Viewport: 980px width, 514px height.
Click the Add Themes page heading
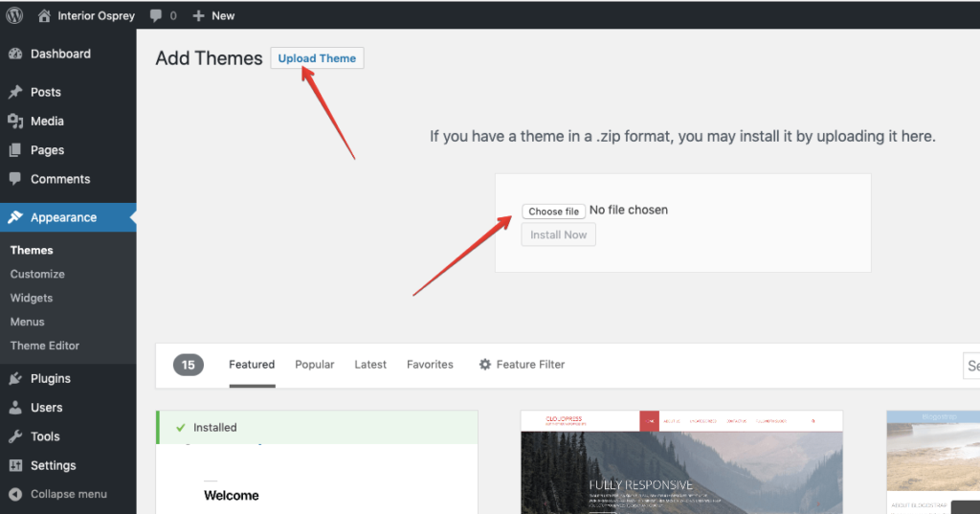coord(209,58)
